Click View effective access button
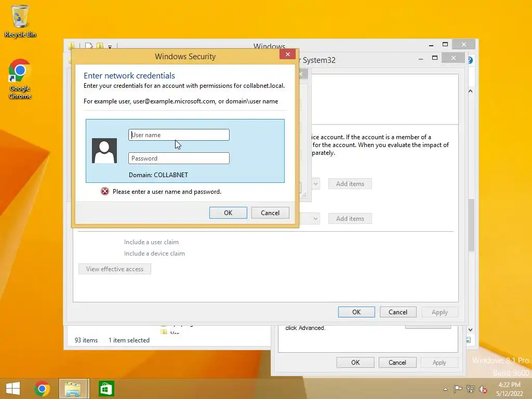 point(115,269)
